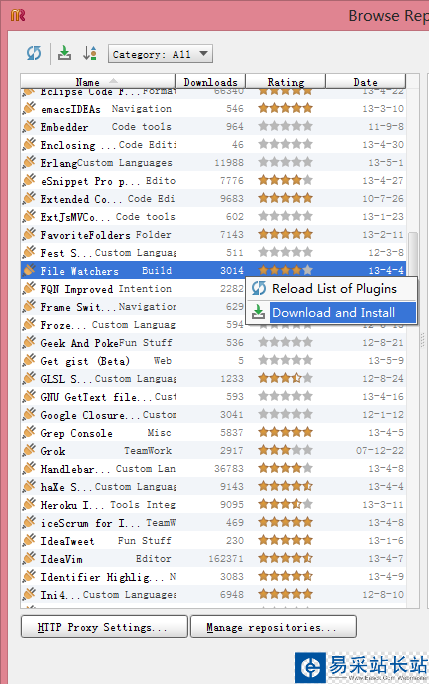Screen dimensions: 429x684
Task: Select the Heroku I... plugin name
Action: pos(72,505)
